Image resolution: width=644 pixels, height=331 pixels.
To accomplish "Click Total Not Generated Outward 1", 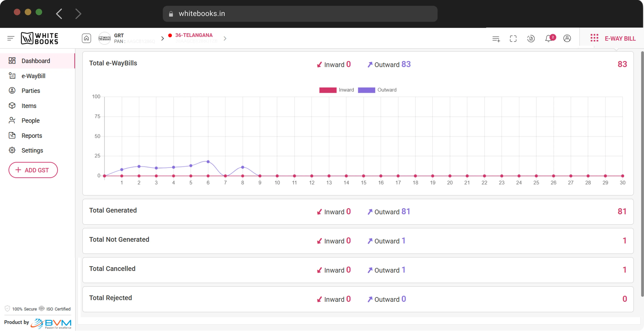I will click(x=404, y=241).
